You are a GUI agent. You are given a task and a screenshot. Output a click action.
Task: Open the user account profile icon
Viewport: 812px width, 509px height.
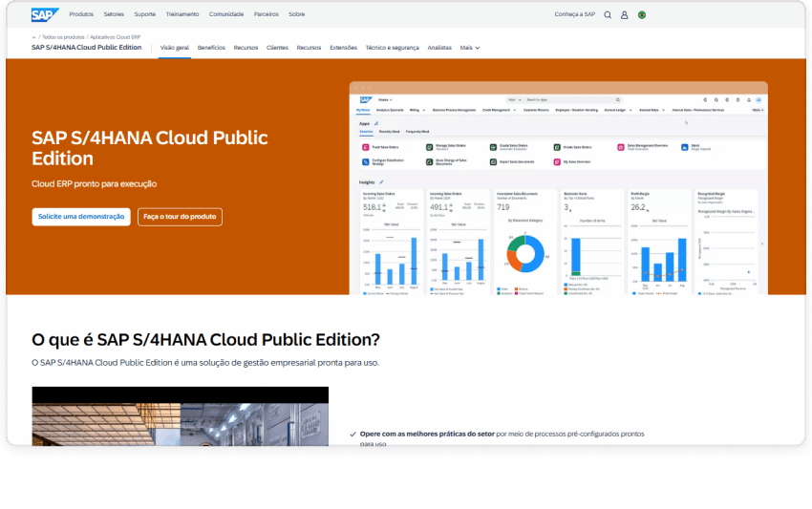(x=625, y=15)
